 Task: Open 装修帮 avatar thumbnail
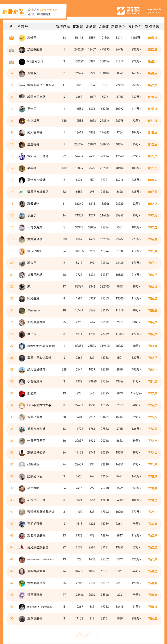[22, 38]
